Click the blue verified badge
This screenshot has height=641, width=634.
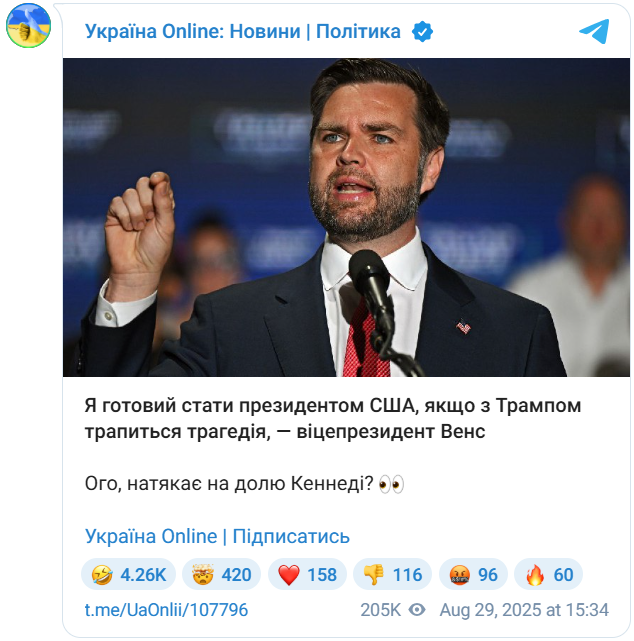coord(423,32)
